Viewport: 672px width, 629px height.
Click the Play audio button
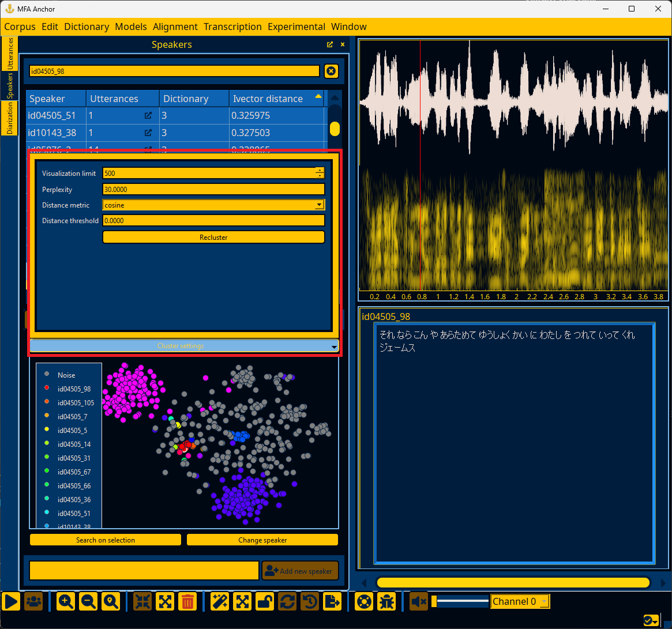(11, 602)
